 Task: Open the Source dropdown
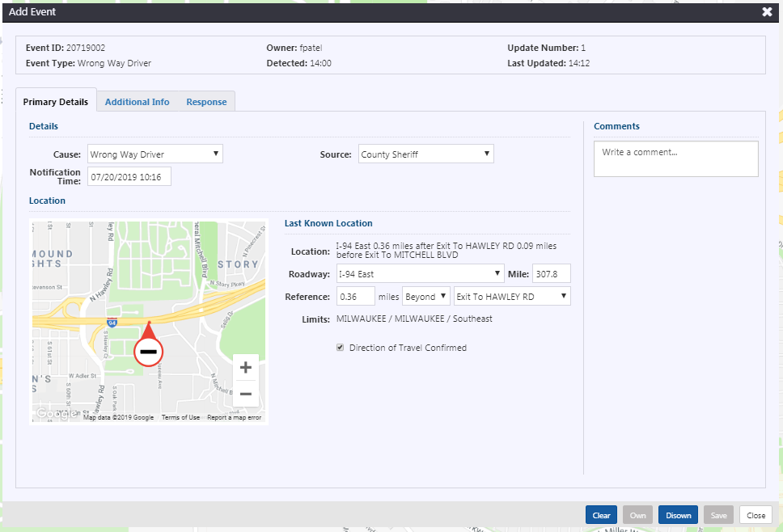coord(426,154)
